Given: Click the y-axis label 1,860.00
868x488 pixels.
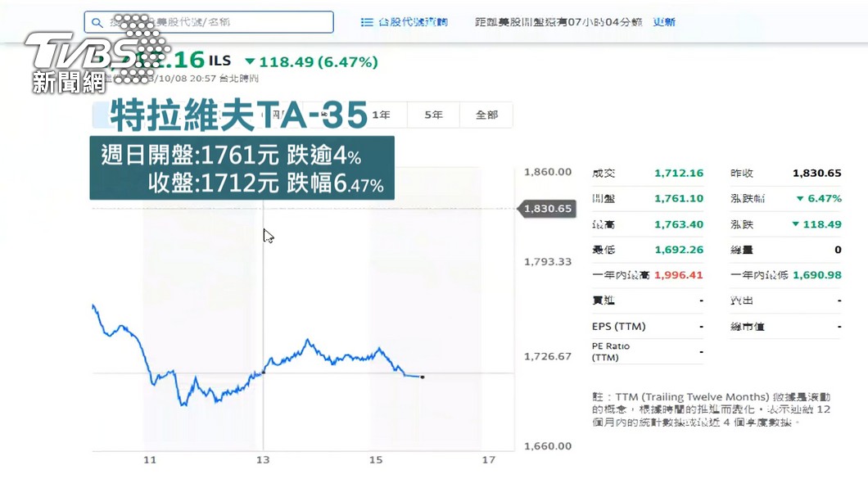Looking at the screenshot, I should pos(548,172).
